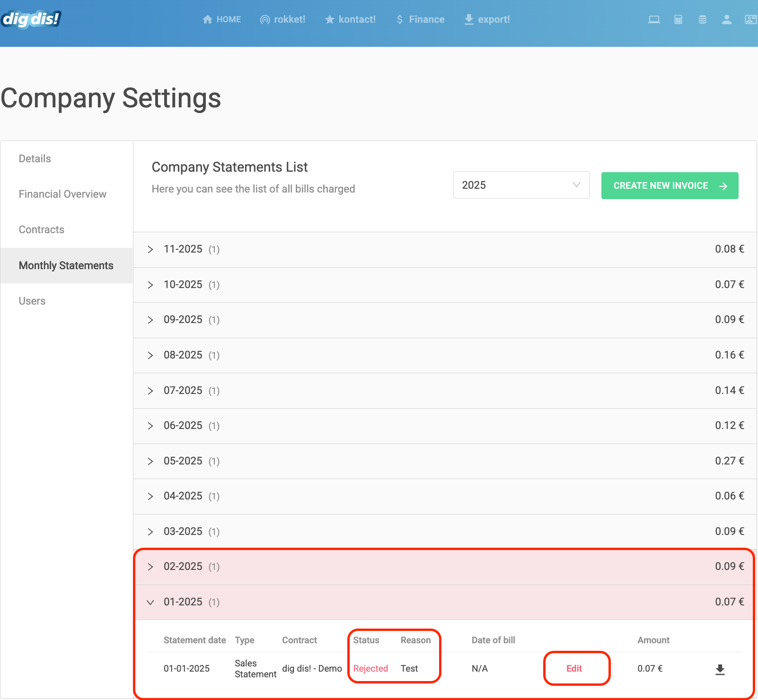Expand the 09-2025 statement row
Image resolution: width=758 pixels, height=700 pixels.
coord(445,320)
